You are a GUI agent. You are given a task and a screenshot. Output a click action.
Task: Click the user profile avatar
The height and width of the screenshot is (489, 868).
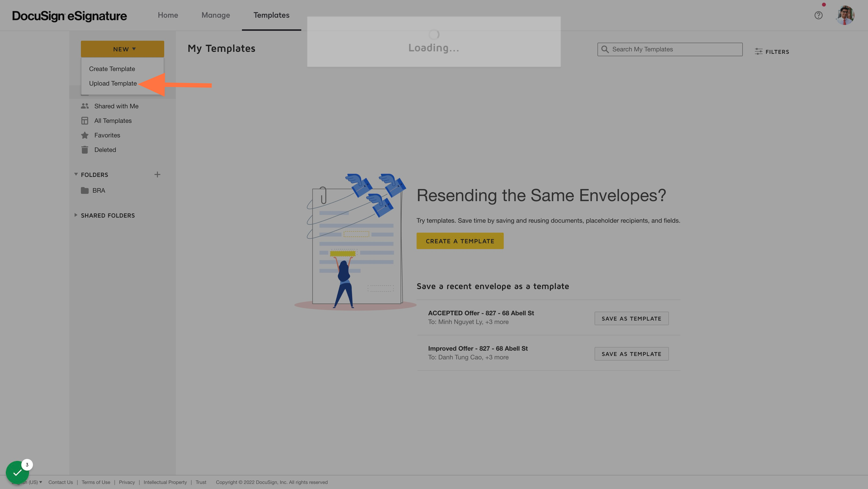point(845,15)
